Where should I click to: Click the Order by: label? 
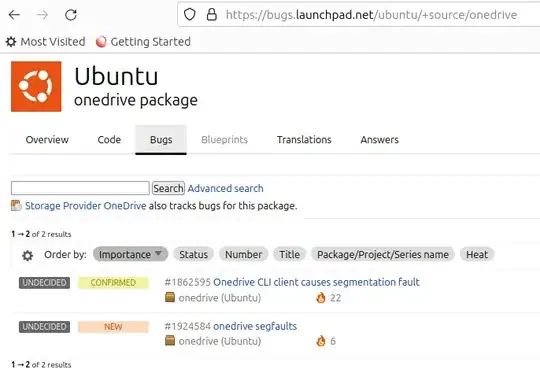point(65,255)
